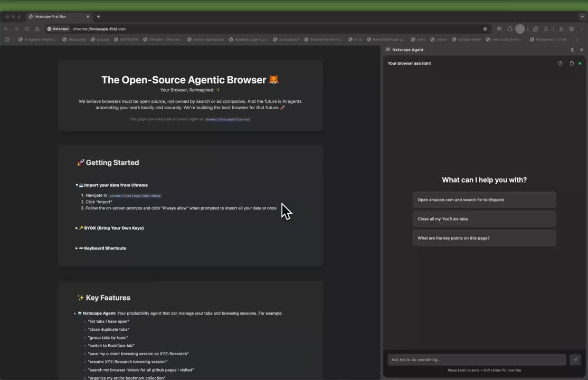Choose 'Open amazon.com and search for toothpaste'
The width and height of the screenshot is (588, 380).
coord(484,199)
